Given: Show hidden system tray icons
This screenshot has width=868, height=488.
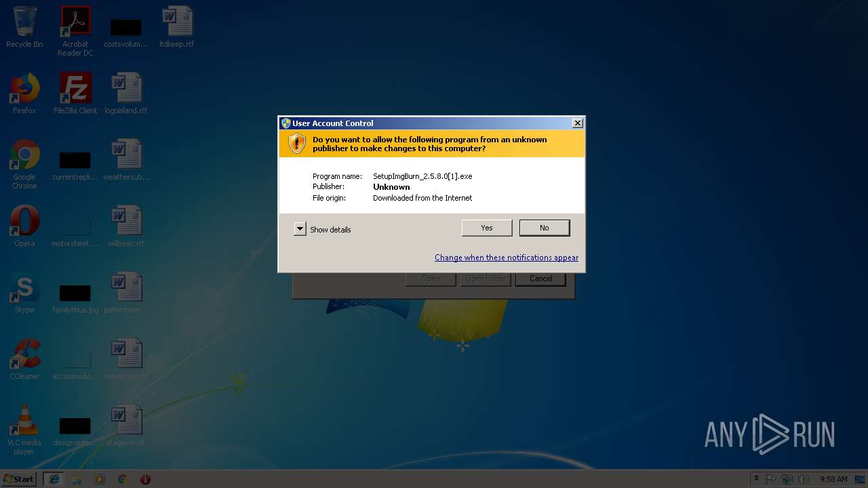Looking at the screenshot, I should [x=757, y=479].
